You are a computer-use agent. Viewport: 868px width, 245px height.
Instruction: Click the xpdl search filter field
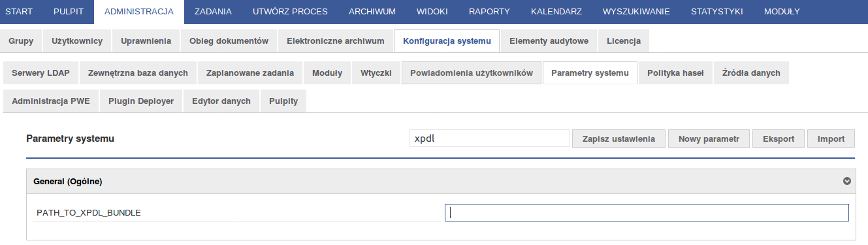coord(489,139)
